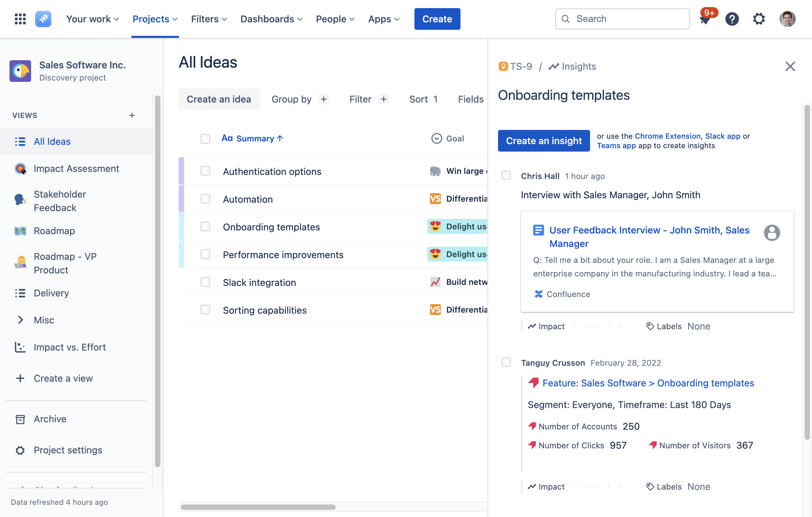Open the Filters dropdown
Viewport: 812px width, 517px height.
point(209,19)
